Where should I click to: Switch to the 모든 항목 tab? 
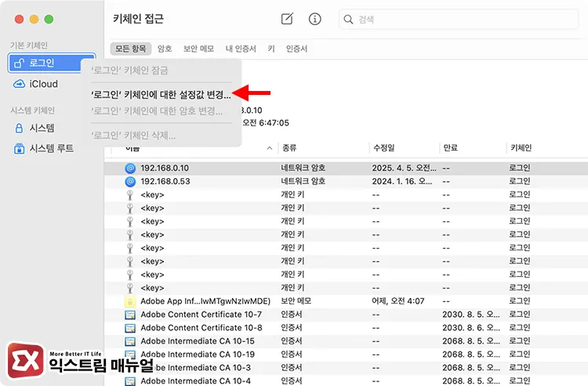point(130,49)
